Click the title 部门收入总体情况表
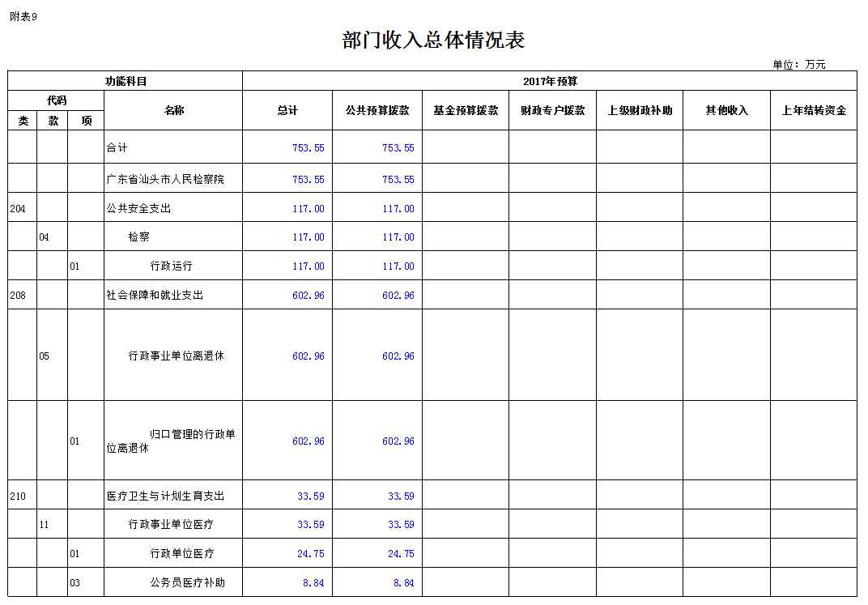 433,40
